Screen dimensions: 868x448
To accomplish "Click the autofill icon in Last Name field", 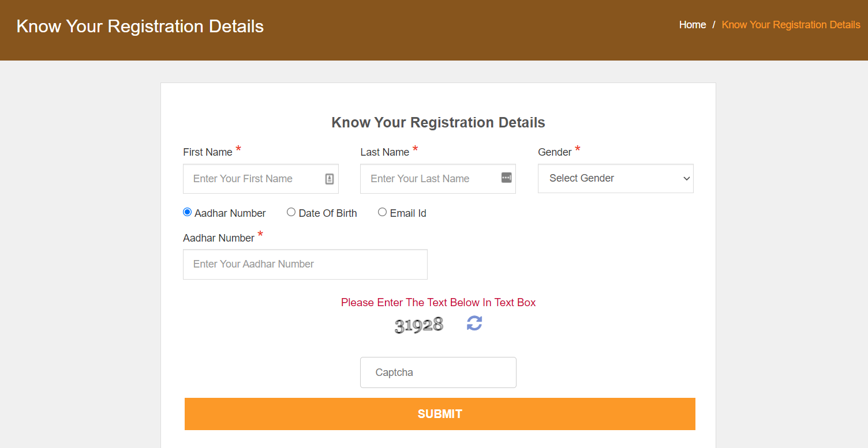I will [x=507, y=178].
